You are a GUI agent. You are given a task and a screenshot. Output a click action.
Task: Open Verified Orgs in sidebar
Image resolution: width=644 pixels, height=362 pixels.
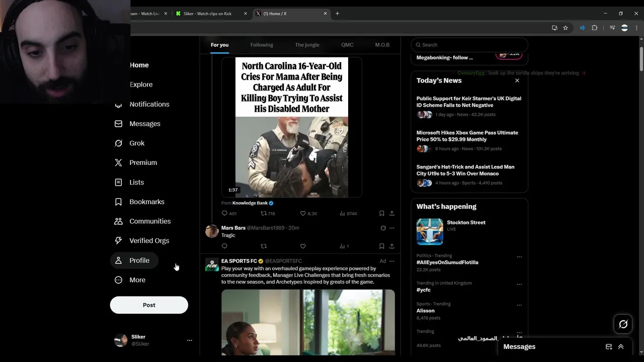click(x=142, y=241)
